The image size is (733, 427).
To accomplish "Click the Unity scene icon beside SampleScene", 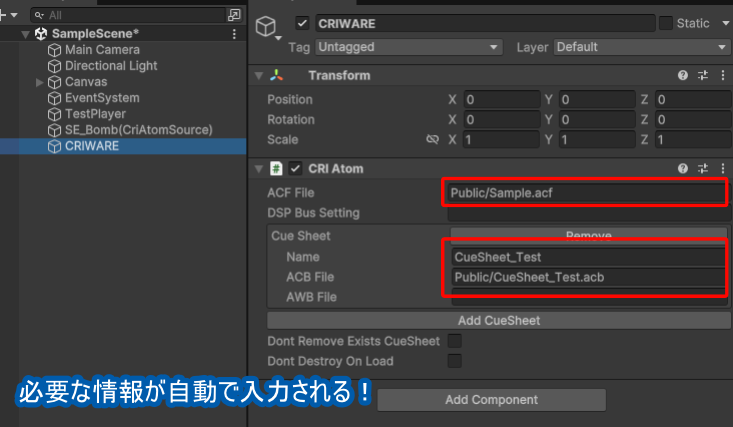I will coord(41,34).
